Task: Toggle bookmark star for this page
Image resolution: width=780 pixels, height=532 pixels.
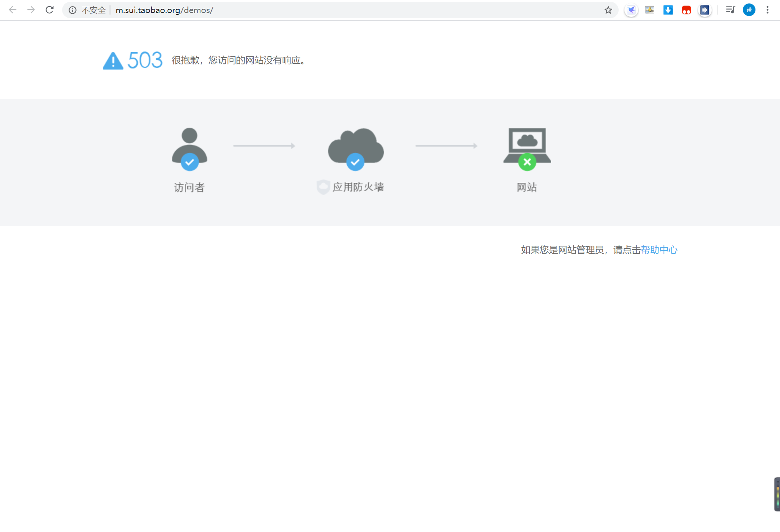Action: 608,10
